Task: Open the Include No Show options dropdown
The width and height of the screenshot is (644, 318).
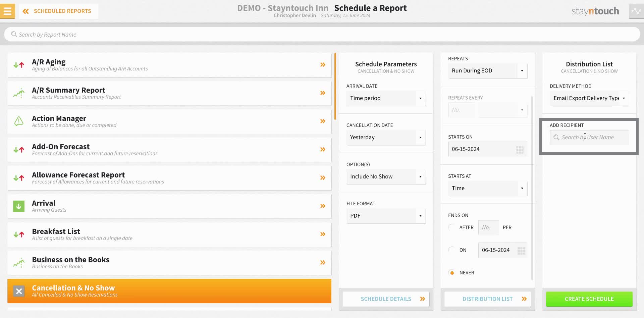Action: tap(386, 177)
